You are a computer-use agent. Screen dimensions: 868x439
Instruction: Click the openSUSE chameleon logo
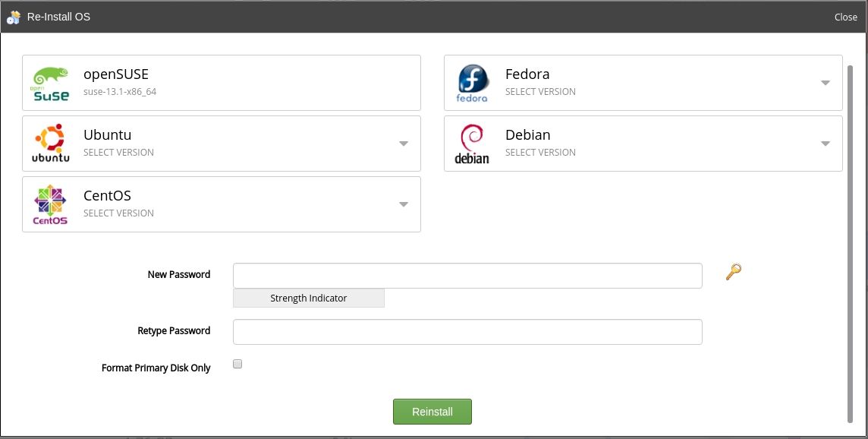(x=51, y=84)
